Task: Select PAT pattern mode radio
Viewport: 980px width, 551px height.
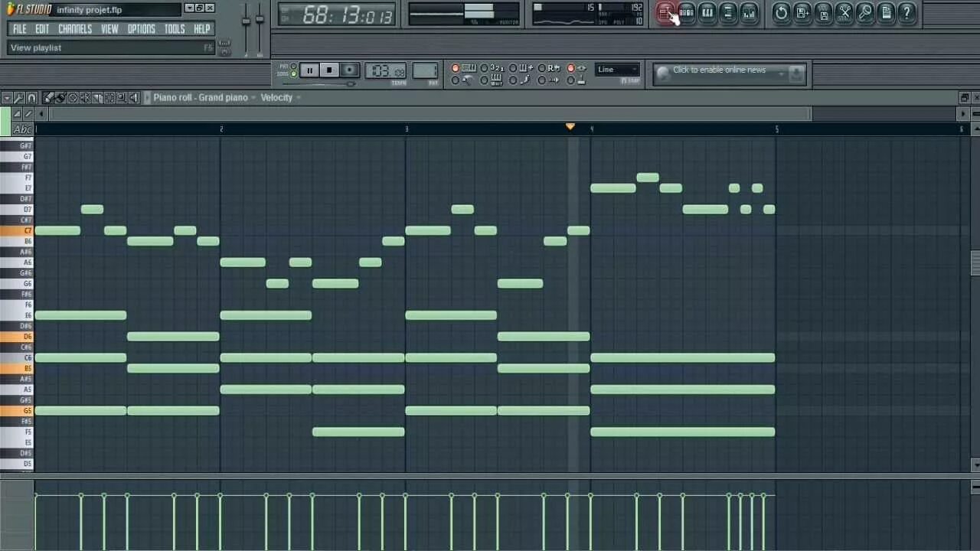Action: pyautogui.click(x=294, y=67)
